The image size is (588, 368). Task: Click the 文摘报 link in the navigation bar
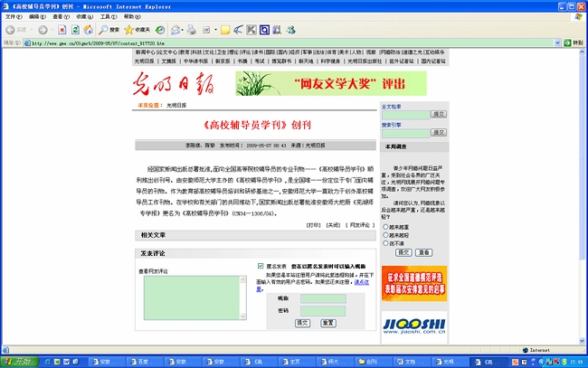click(x=168, y=61)
